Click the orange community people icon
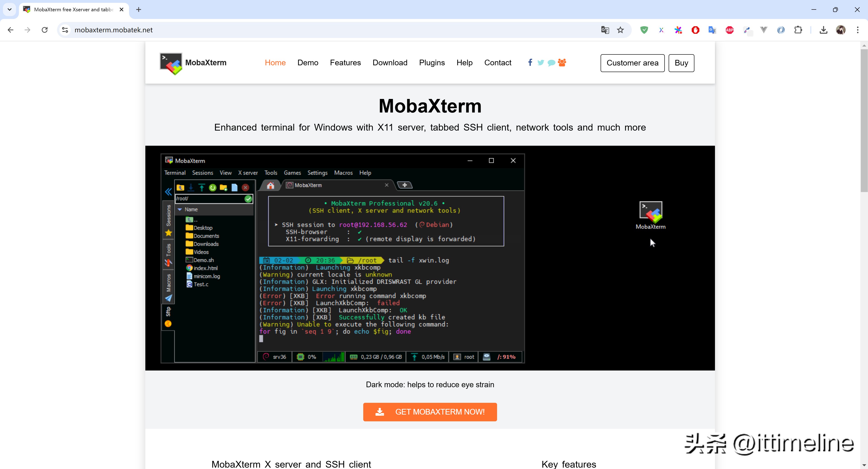Viewport: 868px width, 469px height. 562,63
